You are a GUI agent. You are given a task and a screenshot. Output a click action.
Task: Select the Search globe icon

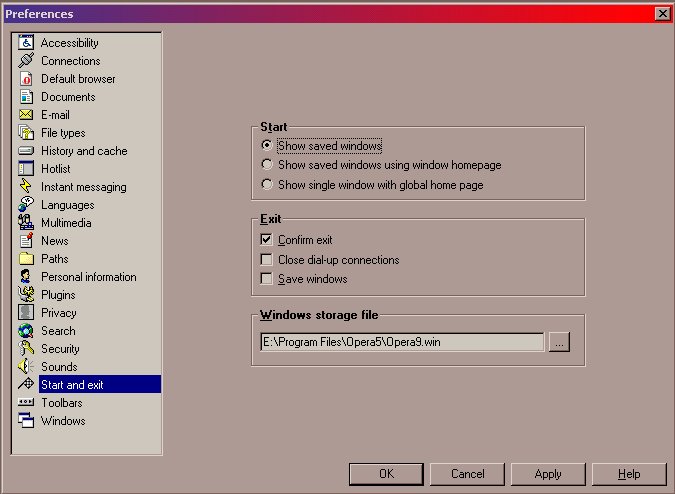tap(26, 331)
